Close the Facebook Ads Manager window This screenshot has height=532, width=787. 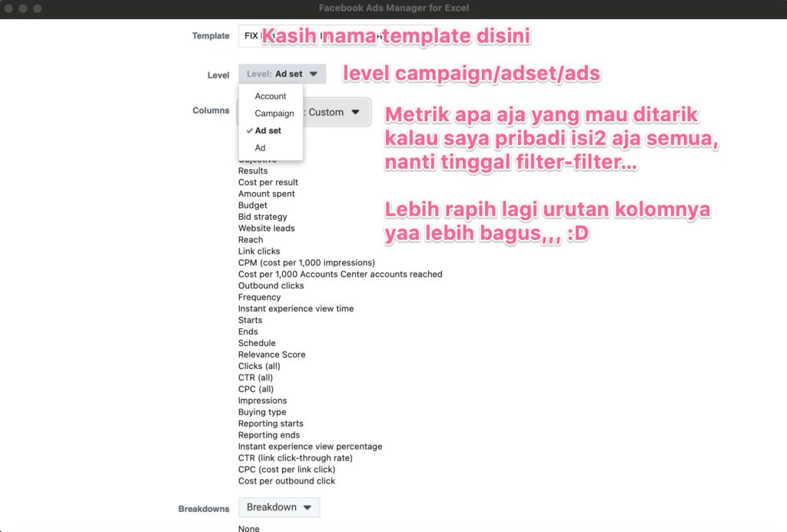9,8
